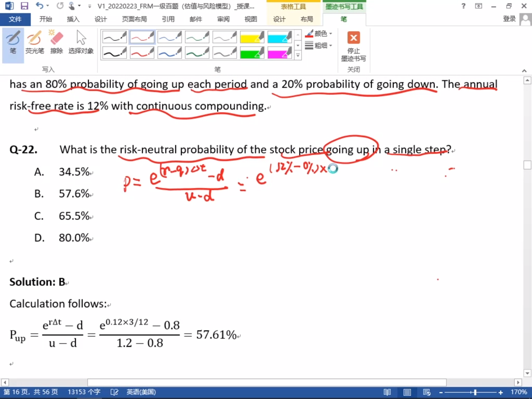Expand the pen styles gallery more arrow
The width and height of the screenshot is (532, 399).
click(x=298, y=55)
